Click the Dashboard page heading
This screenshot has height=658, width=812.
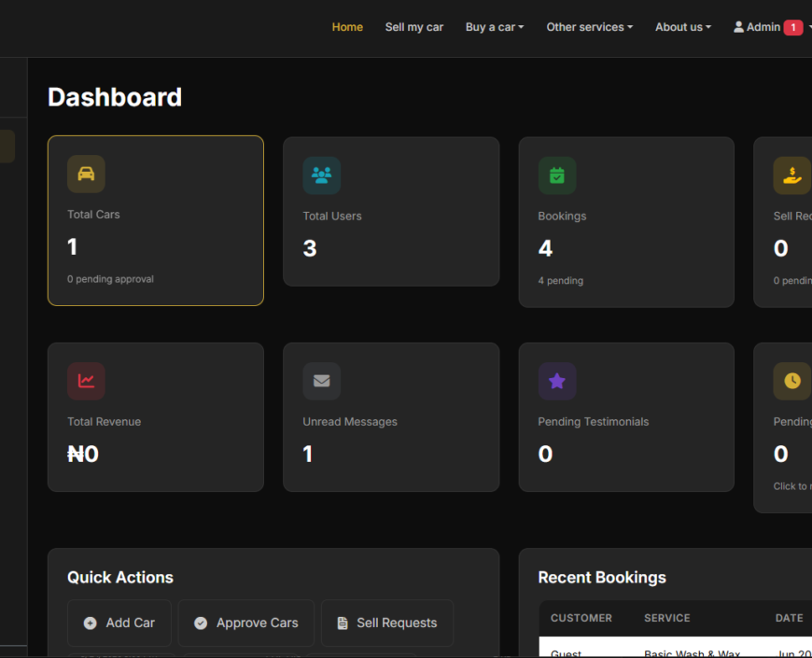115,97
